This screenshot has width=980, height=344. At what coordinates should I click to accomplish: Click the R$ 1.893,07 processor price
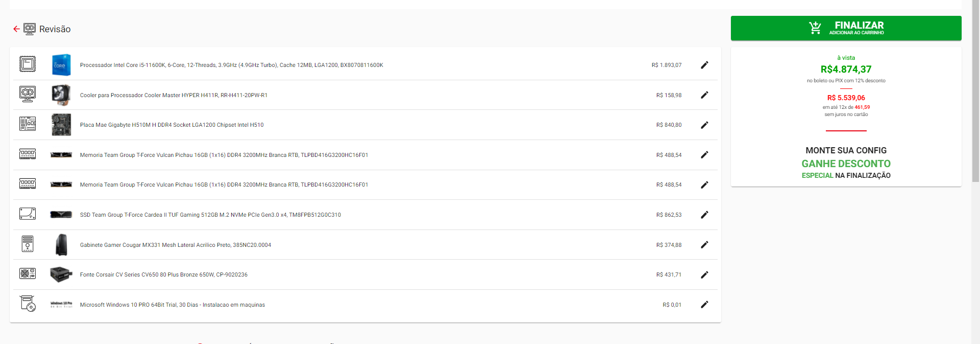point(666,65)
